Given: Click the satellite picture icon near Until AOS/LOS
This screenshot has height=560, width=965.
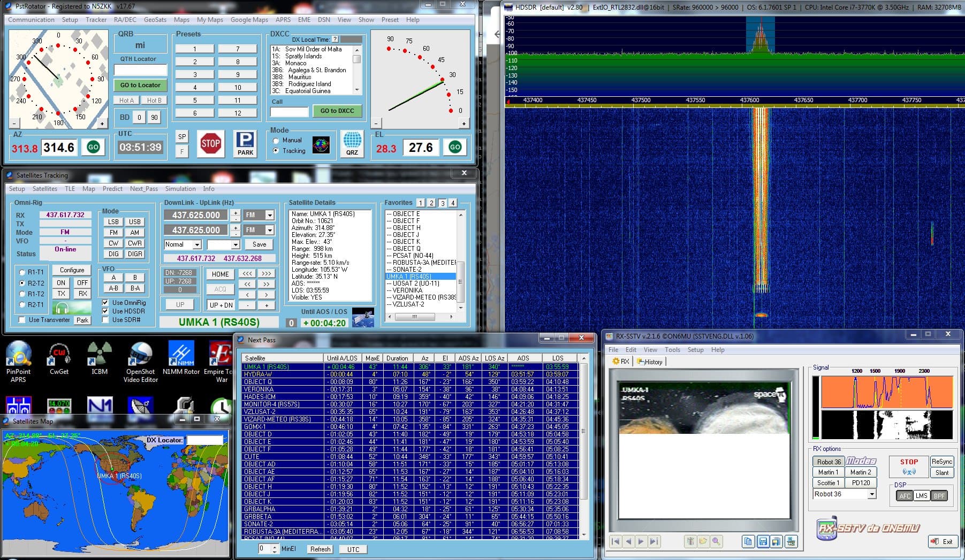Looking at the screenshot, I should click(x=363, y=317).
